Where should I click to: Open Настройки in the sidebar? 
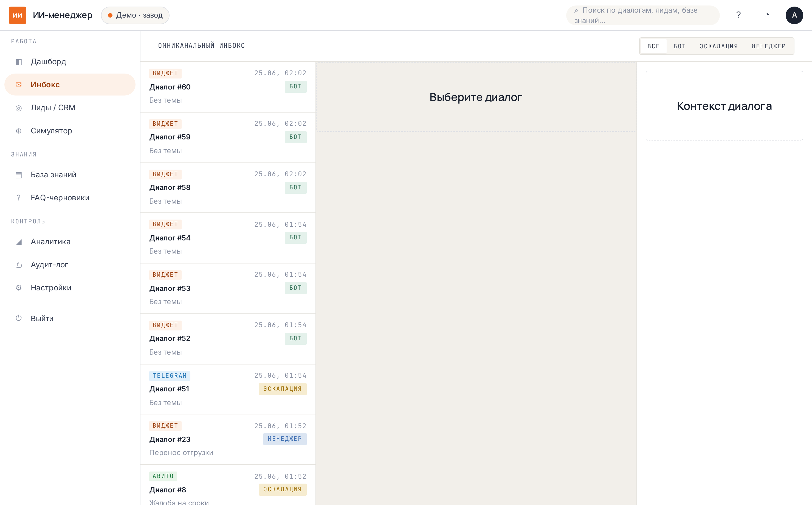click(70, 288)
